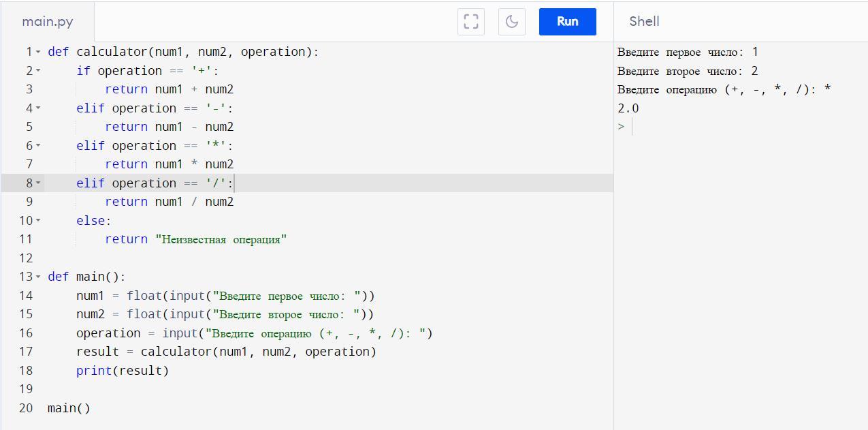Collapse the elif block at line 4
The width and height of the screenshot is (868, 430).
coord(38,108)
